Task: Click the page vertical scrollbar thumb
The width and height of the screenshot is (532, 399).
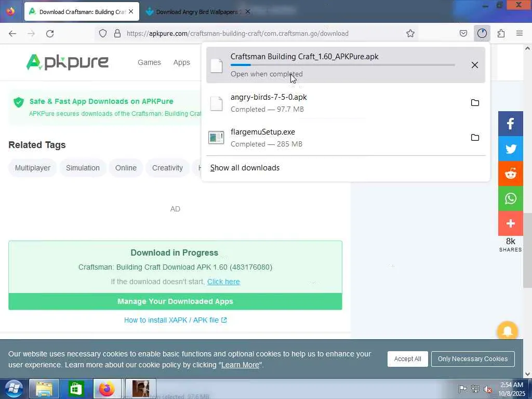Action: pos(527,250)
